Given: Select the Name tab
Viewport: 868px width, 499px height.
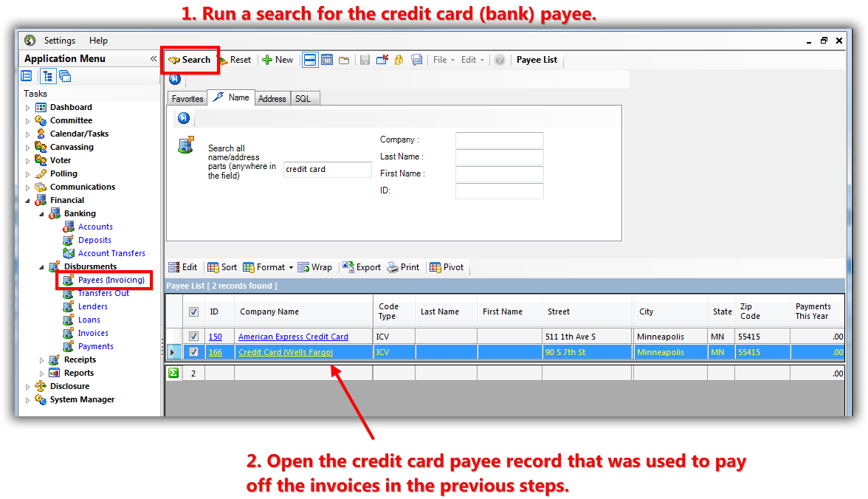Looking at the screenshot, I should [x=232, y=97].
